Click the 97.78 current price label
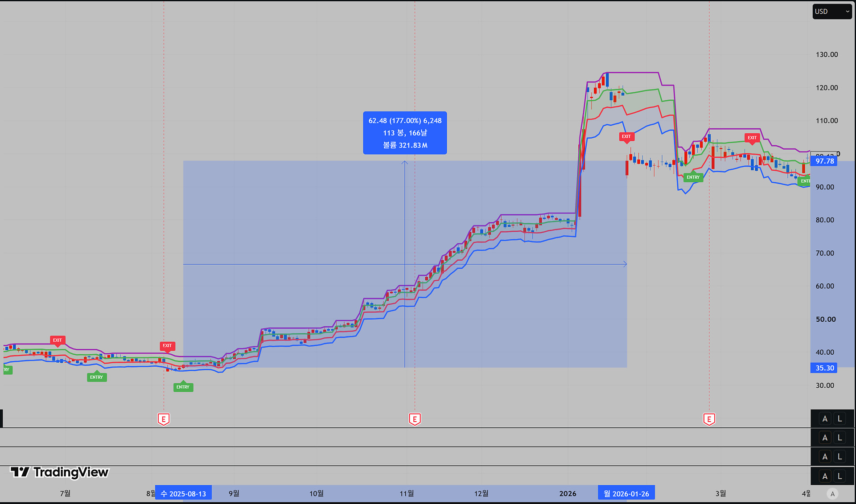The width and height of the screenshot is (856, 504). [824, 161]
